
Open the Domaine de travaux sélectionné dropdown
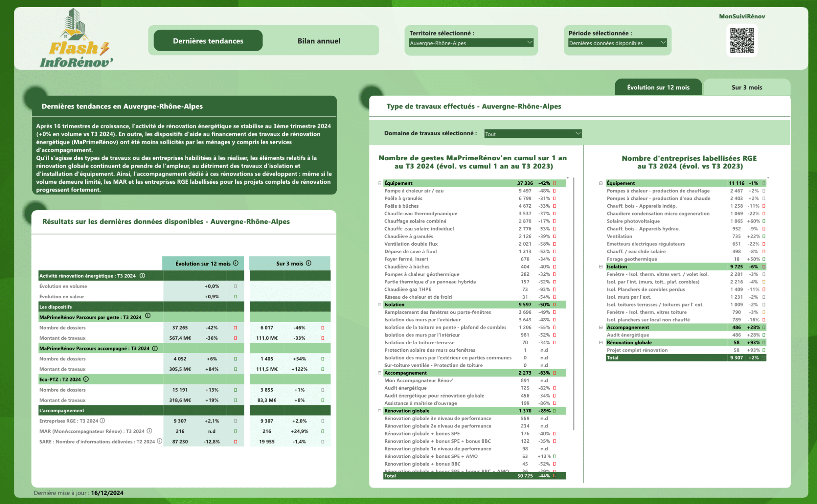point(533,134)
